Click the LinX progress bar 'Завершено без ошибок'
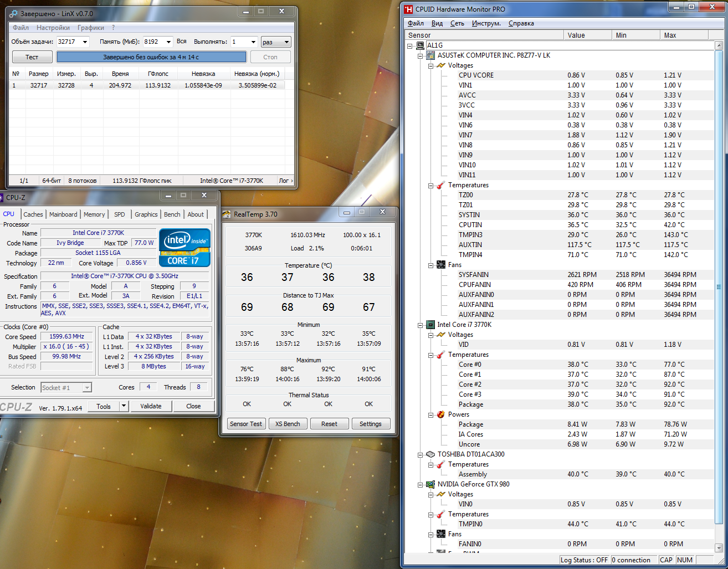This screenshot has height=569, width=728. click(x=151, y=57)
